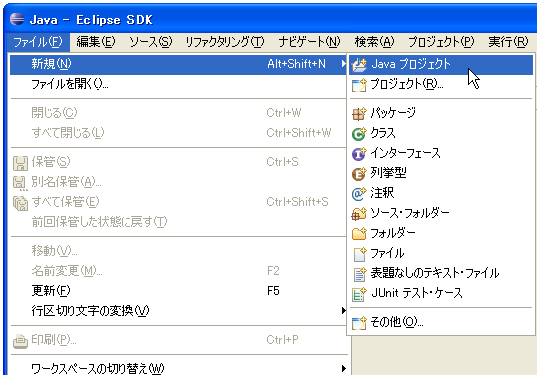Click the green クラス class icon
The height and width of the screenshot is (375, 537).
[x=359, y=133]
